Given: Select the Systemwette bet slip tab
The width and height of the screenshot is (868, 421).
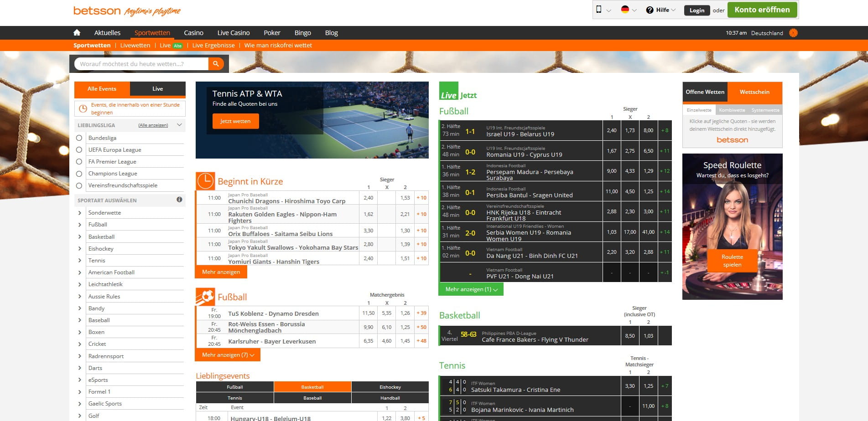Looking at the screenshot, I should tap(765, 110).
